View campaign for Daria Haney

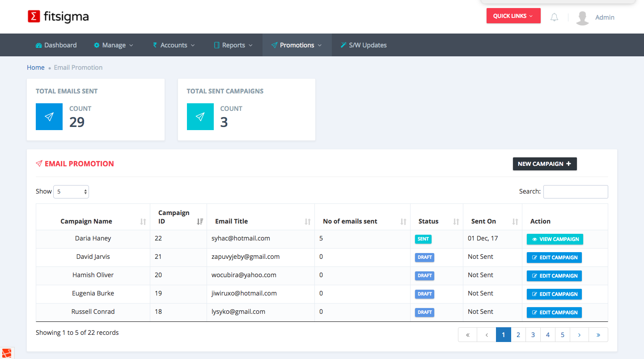pyautogui.click(x=555, y=239)
